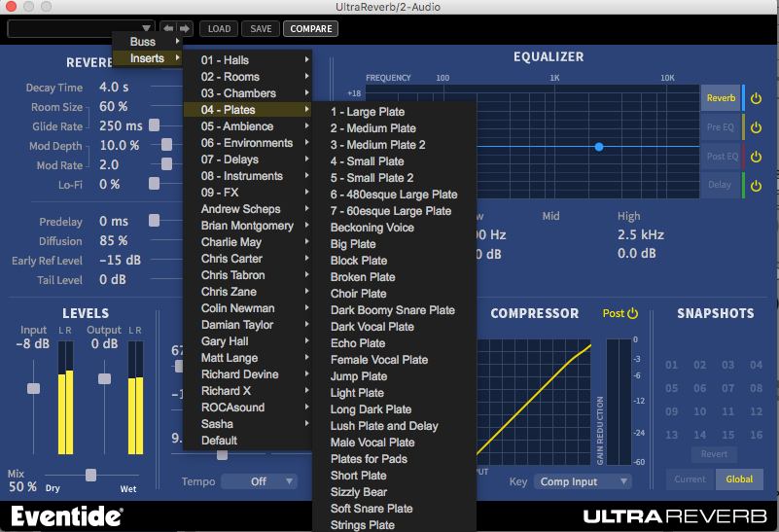Load the Beckoning Voice preset
This screenshot has height=532, width=779.
coord(395,228)
